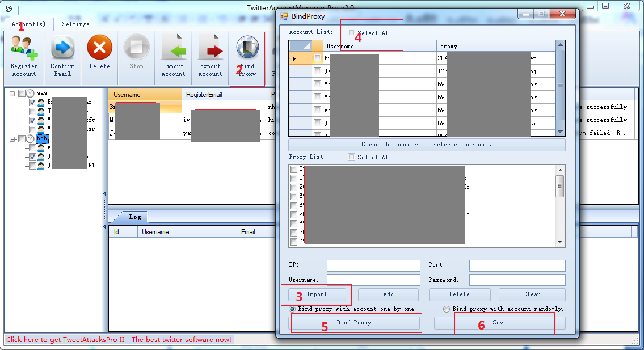Click the Import button in BindProxy

point(317,294)
